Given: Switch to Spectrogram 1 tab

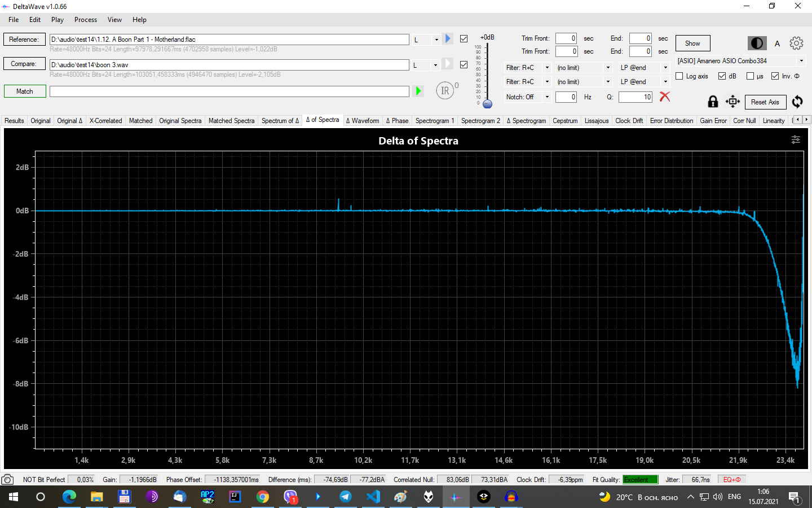Looking at the screenshot, I should (435, 120).
